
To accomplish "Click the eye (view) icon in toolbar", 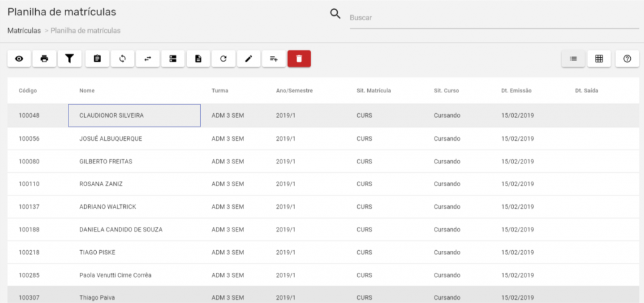I will coord(19,58).
